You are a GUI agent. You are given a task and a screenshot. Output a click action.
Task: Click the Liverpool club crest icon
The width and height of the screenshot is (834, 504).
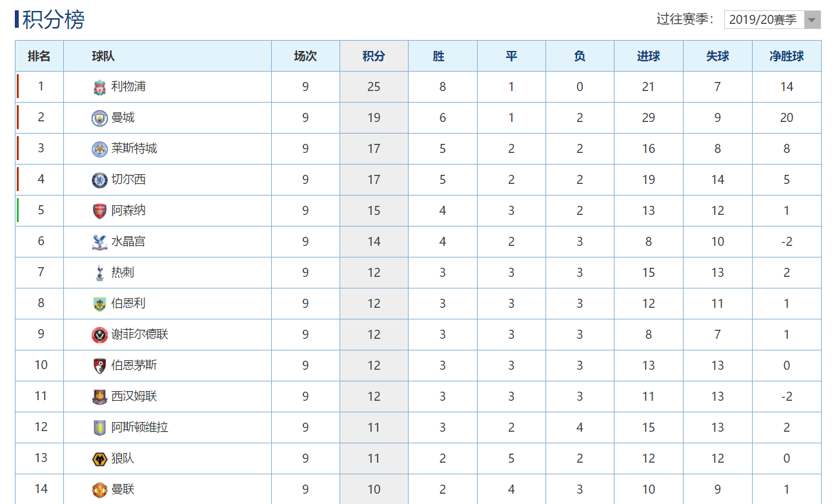coord(99,87)
